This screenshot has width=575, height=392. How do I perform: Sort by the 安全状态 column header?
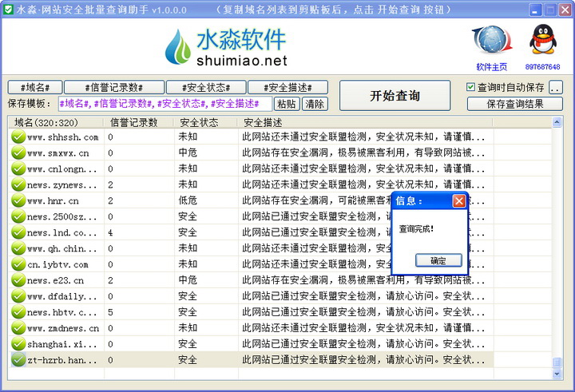[x=206, y=122]
